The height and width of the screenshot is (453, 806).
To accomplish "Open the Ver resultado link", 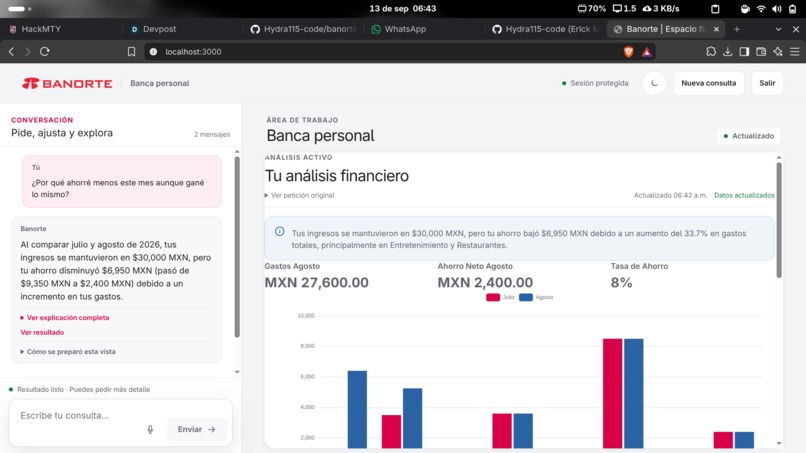I will pos(42,333).
